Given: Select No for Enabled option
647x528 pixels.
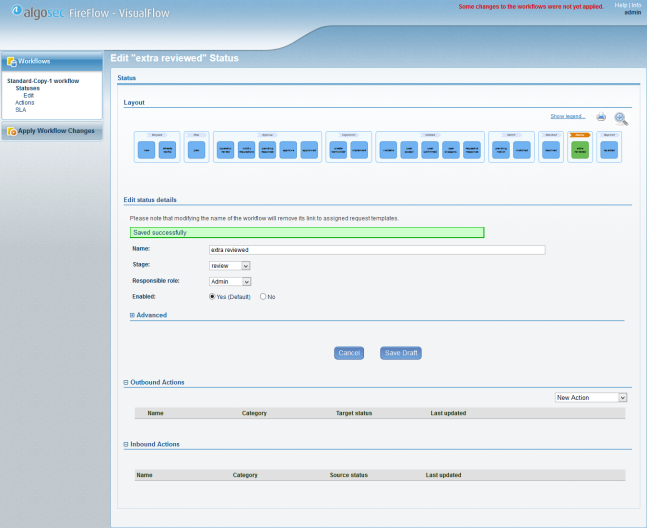Looking at the screenshot, I should pyautogui.click(x=263, y=297).
